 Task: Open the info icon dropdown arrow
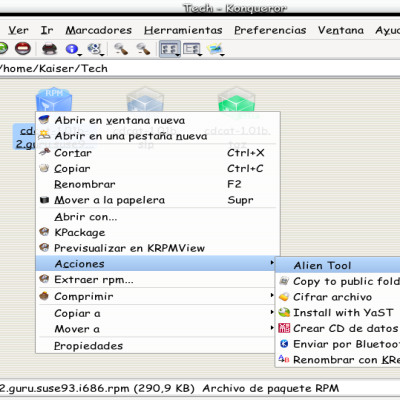[80, 55]
